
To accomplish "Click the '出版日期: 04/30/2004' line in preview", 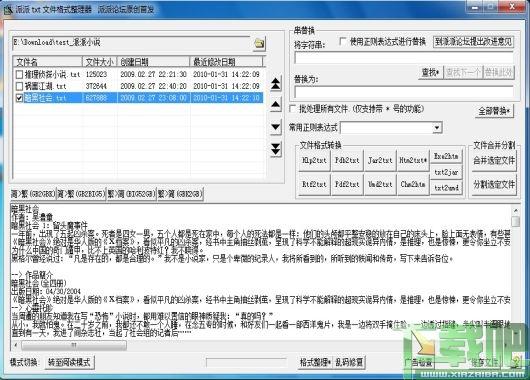I will [x=46, y=291].
